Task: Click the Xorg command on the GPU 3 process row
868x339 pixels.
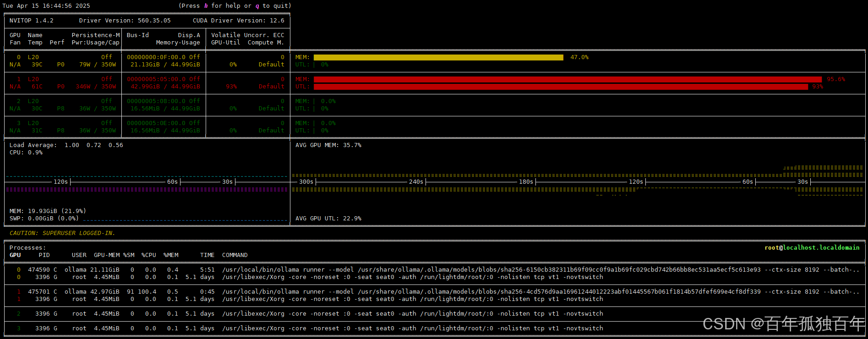Action: [x=413, y=328]
